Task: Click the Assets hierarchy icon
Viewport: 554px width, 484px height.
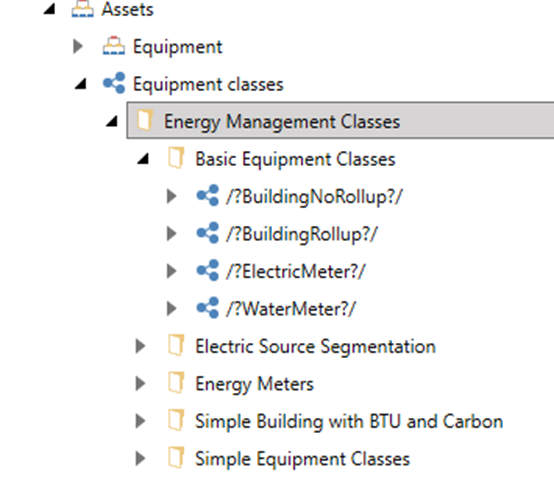Action: [82, 9]
